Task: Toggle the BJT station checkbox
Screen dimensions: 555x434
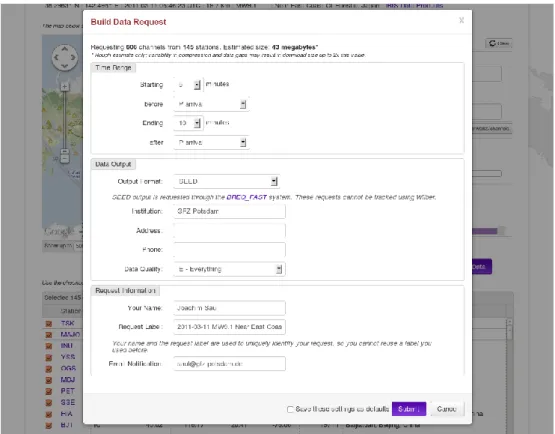Action: pyautogui.click(x=49, y=425)
